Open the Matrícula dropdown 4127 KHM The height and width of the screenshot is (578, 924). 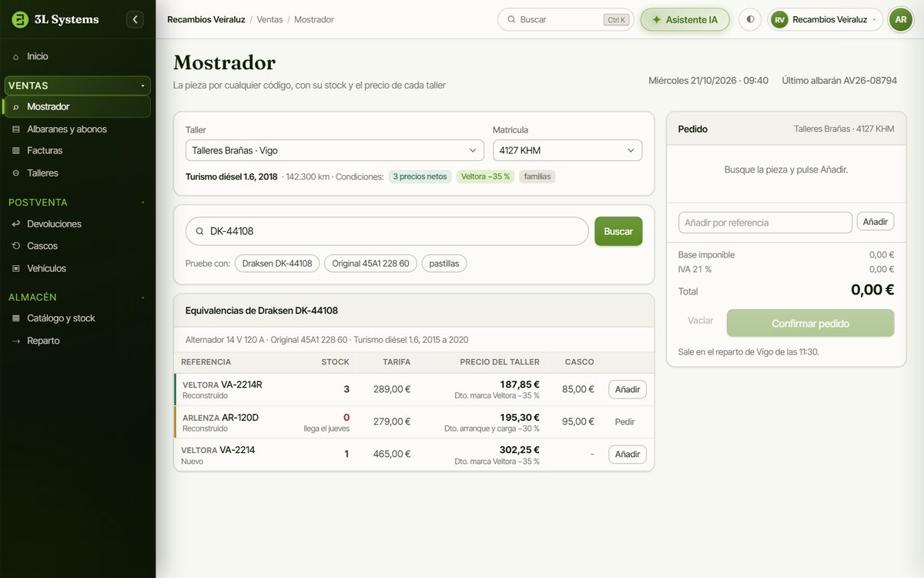click(x=567, y=150)
